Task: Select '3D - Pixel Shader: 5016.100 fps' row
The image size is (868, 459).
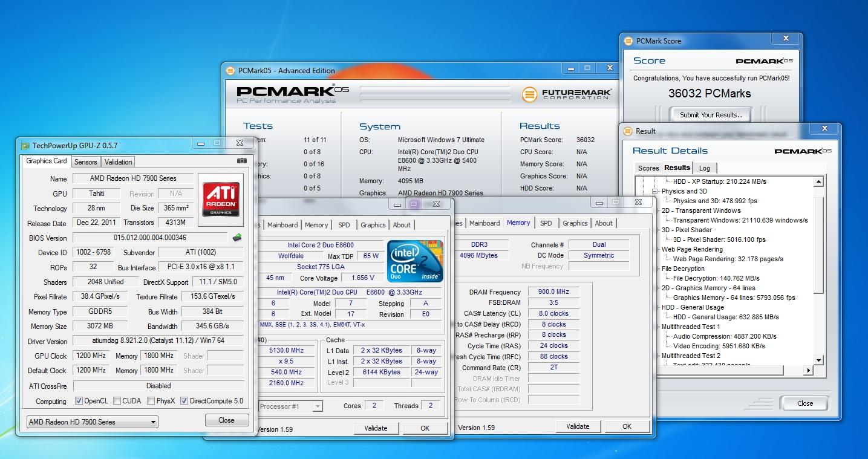Action: pyautogui.click(x=719, y=239)
